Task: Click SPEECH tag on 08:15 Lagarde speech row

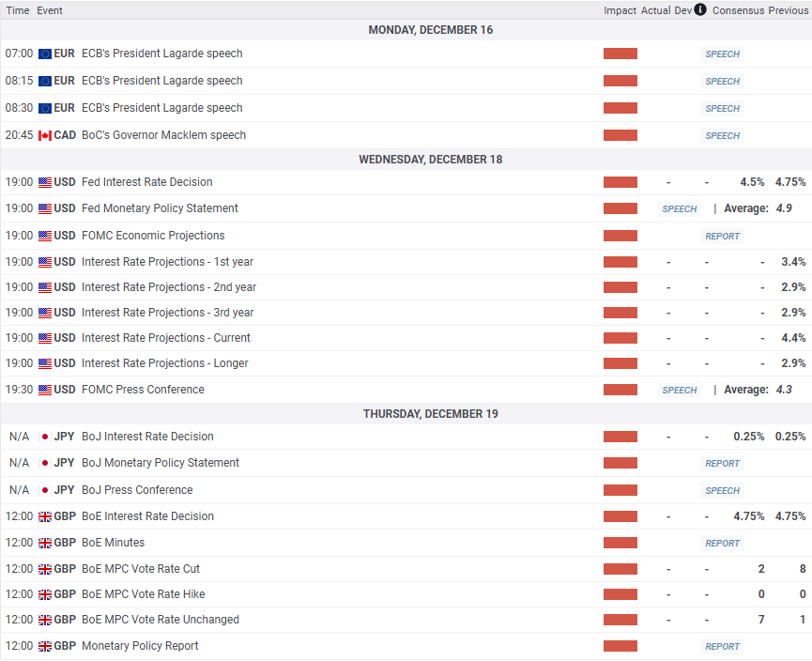Action: click(723, 82)
